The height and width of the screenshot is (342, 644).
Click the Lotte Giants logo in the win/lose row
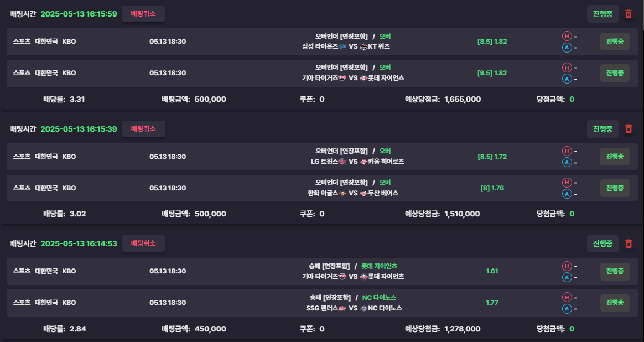(x=363, y=277)
